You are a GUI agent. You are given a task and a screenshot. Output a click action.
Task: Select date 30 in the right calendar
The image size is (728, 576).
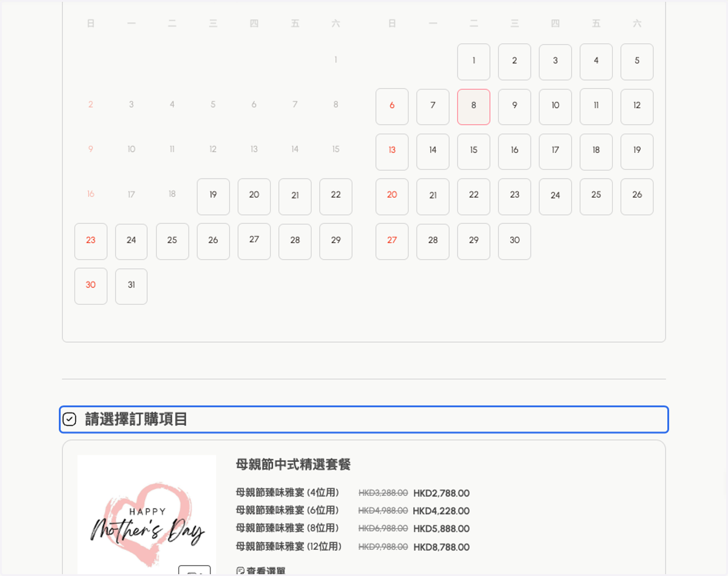(x=514, y=242)
